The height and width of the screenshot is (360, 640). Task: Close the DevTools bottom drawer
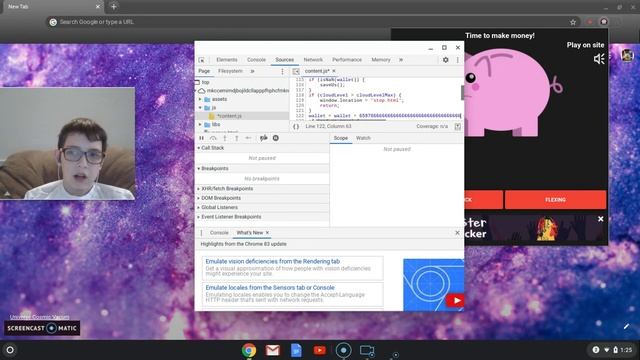pyautogui.click(x=457, y=233)
